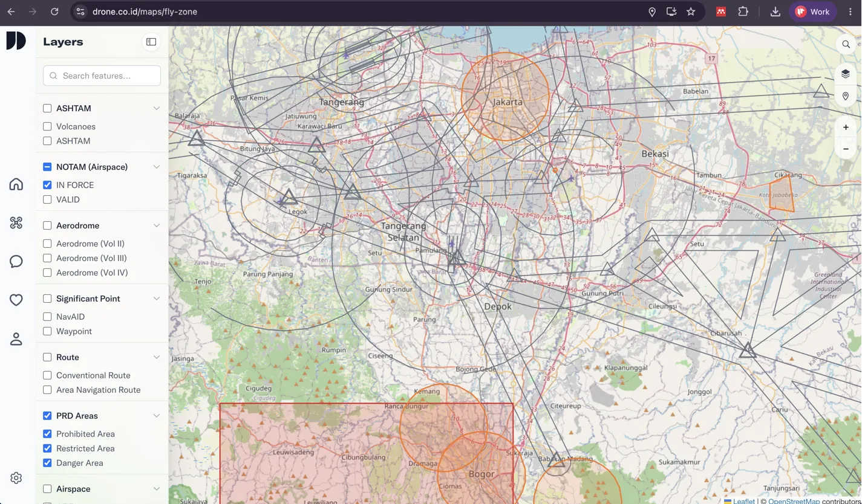Collapse the ASHTAM section chevron
Viewport: 862px width, 504px height.
(157, 108)
